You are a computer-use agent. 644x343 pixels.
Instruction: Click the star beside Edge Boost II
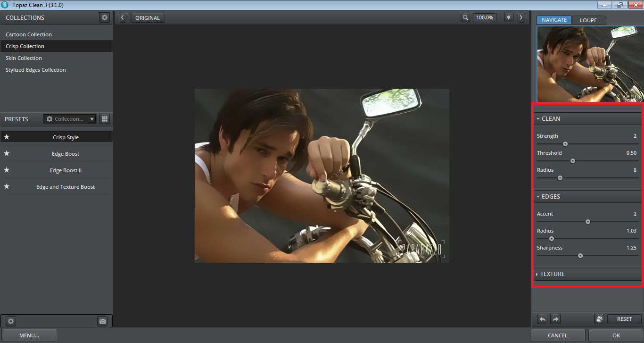click(x=7, y=170)
